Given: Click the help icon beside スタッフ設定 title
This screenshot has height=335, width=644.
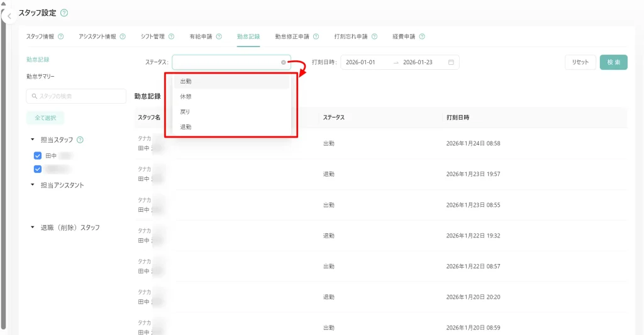Looking at the screenshot, I should click(x=64, y=13).
